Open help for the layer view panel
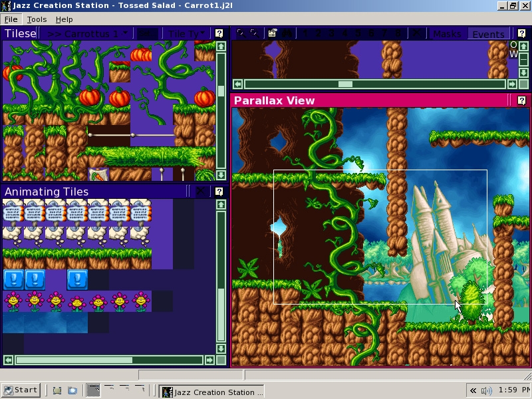532x399 pixels. (521, 33)
